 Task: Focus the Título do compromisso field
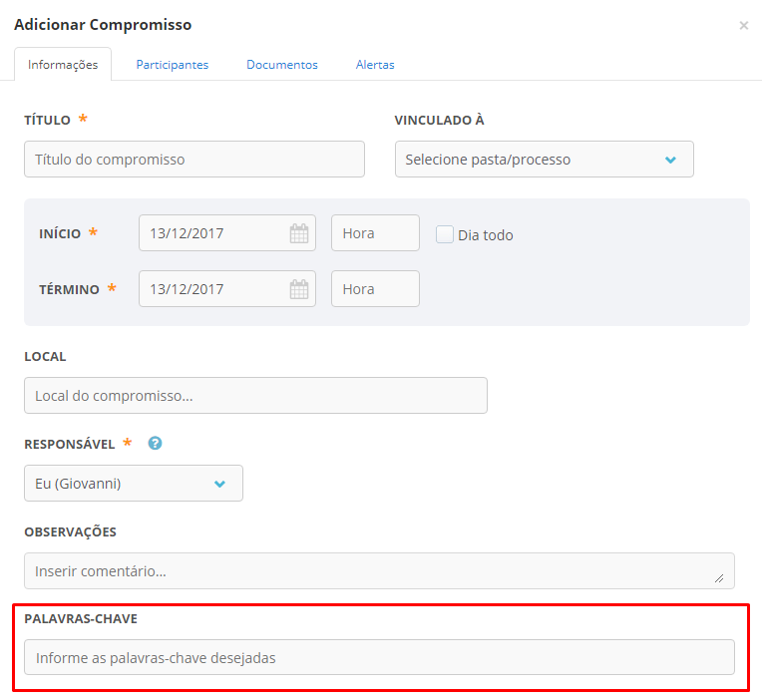pyautogui.click(x=194, y=160)
